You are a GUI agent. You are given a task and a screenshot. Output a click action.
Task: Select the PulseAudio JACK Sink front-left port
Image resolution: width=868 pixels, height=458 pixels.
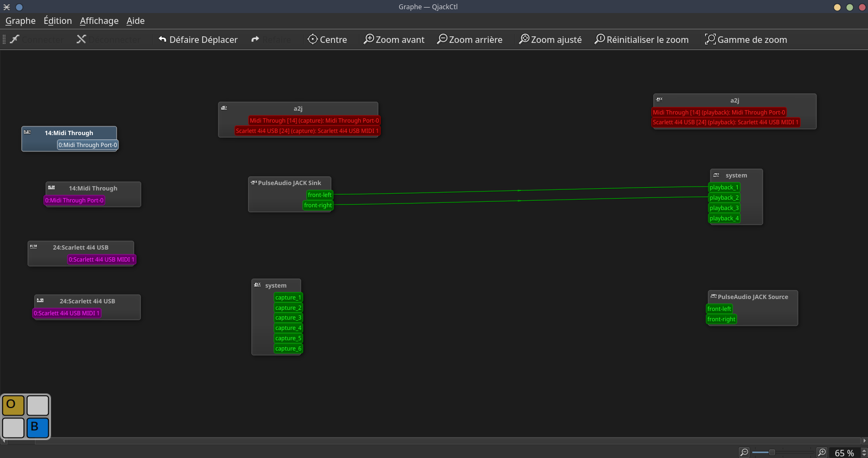pyautogui.click(x=319, y=195)
